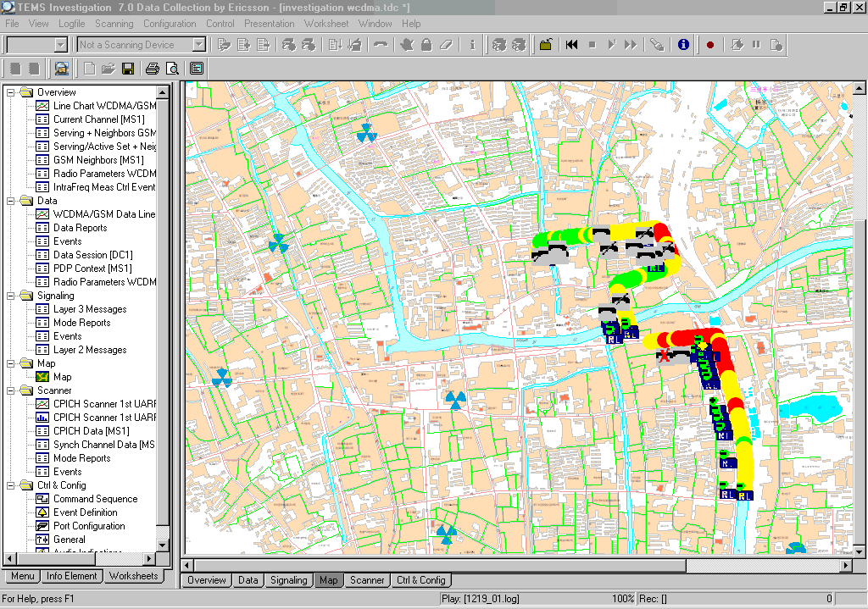The width and height of the screenshot is (868, 609).
Task: Open the 'Not a Scanning Device' dropdown
Action: tap(199, 45)
